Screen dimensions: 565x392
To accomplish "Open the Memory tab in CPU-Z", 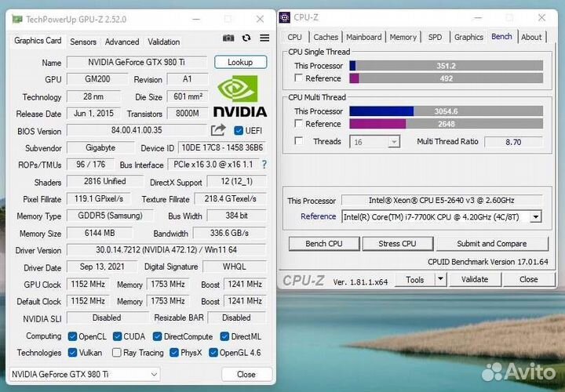I will coord(403,37).
